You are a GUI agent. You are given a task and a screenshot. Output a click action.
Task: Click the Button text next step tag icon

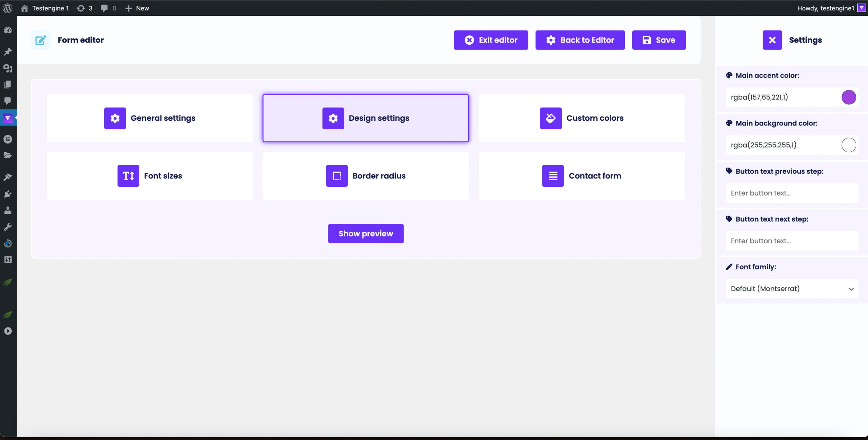click(729, 219)
